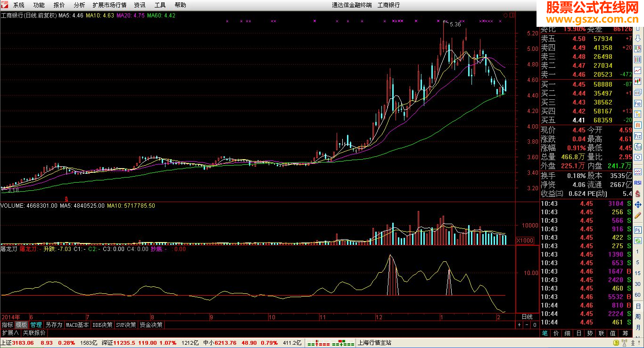Click the down-arrow icon in right toolbar
The image size is (644, 348).
pos(638,39)
